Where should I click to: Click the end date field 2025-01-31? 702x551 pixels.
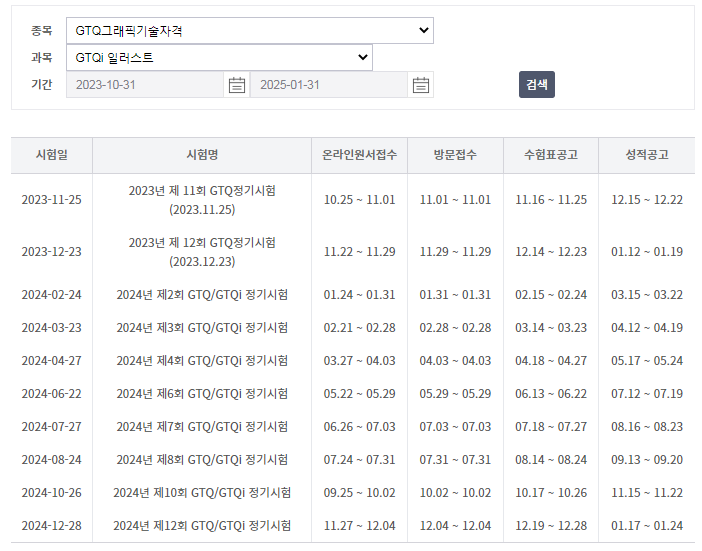point(329,85)
